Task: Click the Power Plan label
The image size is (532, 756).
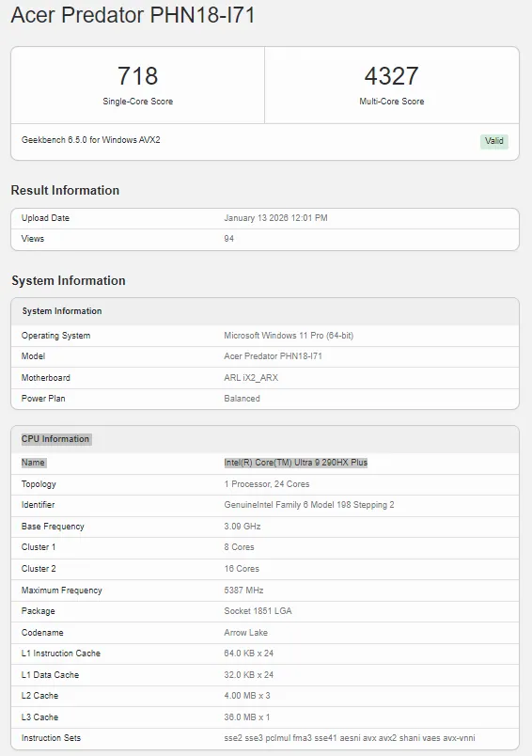Action: pos(43,399)
